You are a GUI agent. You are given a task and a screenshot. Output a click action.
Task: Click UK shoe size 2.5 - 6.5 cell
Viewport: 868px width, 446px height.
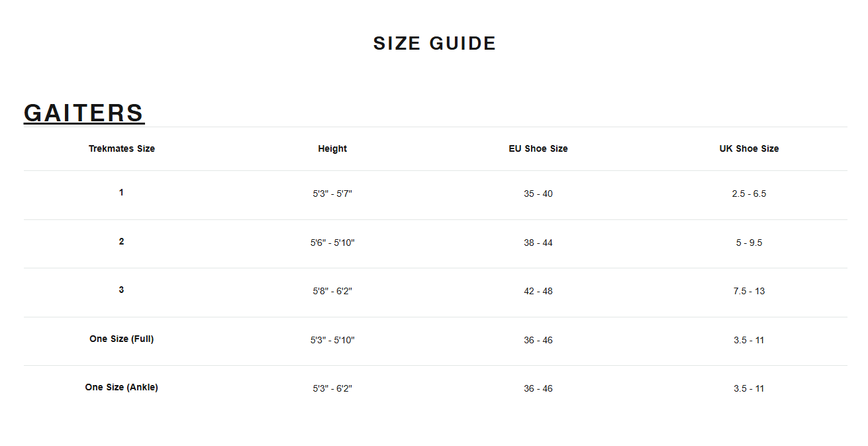[749, 194]
